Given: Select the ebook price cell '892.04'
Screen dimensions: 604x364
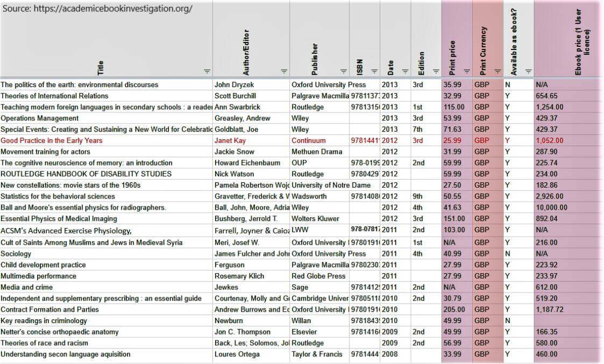Looking at the screenshot, I should click(x=568, y=219).
